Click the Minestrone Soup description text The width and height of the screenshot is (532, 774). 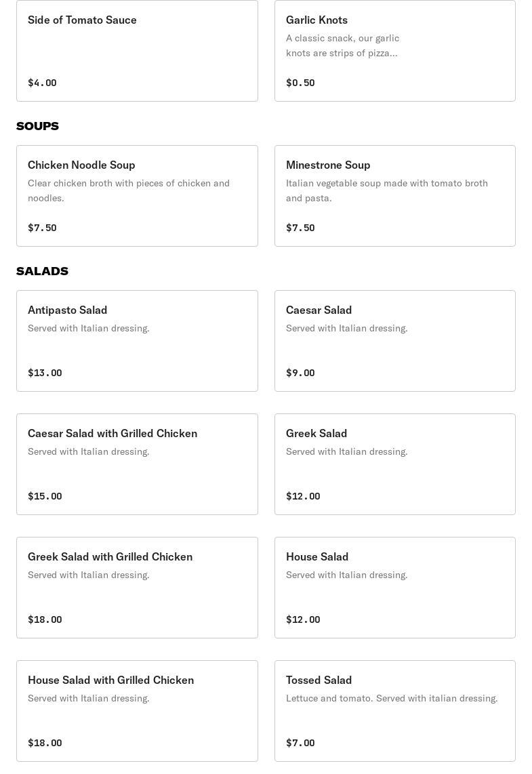(x=386, y=190)
